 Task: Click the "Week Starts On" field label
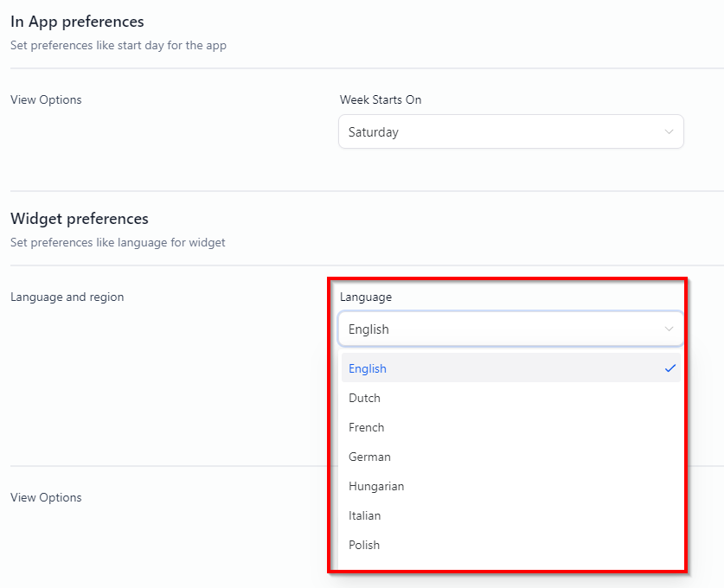click(381, 99)
